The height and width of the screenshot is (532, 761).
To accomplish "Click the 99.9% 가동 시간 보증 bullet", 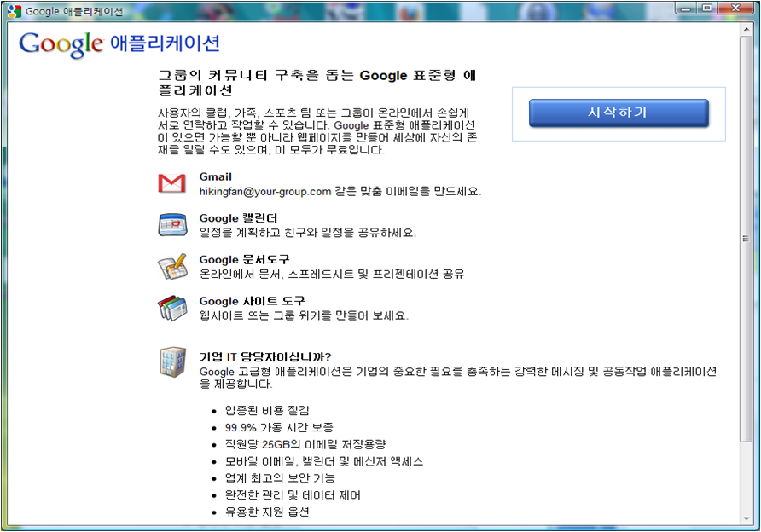I will click(x=279, y=427).
